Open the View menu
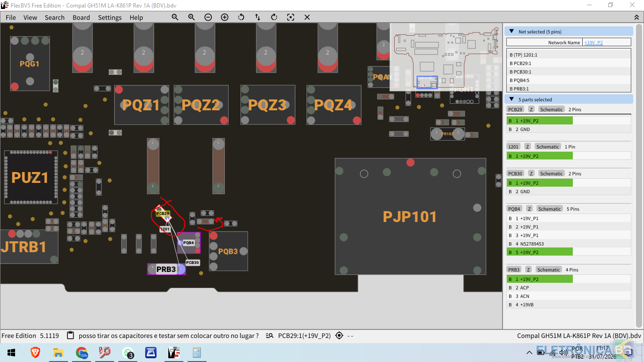This screenshot has height=362, width=644. tap(30, 17)
